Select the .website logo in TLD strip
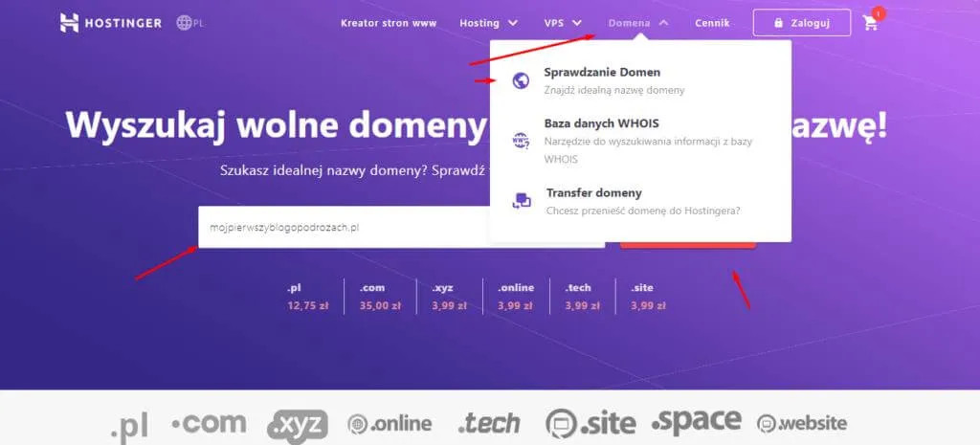The image size is (980, 445). [x=802, y=424]
